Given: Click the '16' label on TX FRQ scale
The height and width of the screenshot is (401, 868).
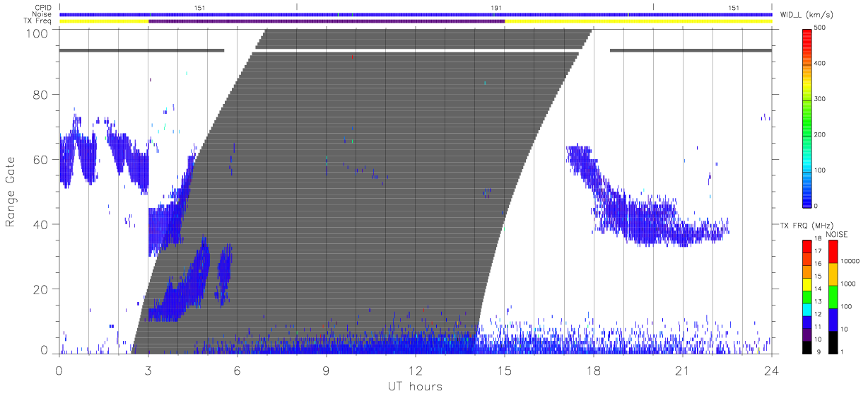Looking at the screenshot, I should (819, 264).
